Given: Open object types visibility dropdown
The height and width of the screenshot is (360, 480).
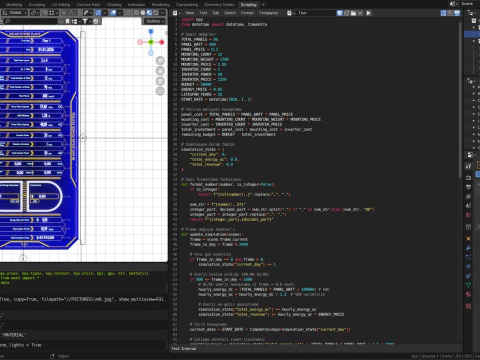Looking at the screenshot, I should 88,13.
